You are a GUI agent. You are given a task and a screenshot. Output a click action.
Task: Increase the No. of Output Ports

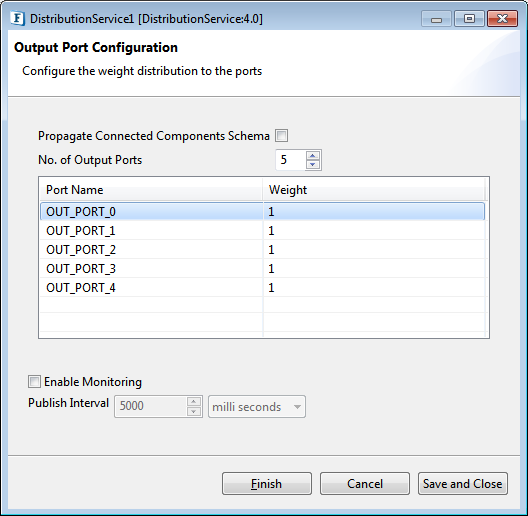point(313,156)
